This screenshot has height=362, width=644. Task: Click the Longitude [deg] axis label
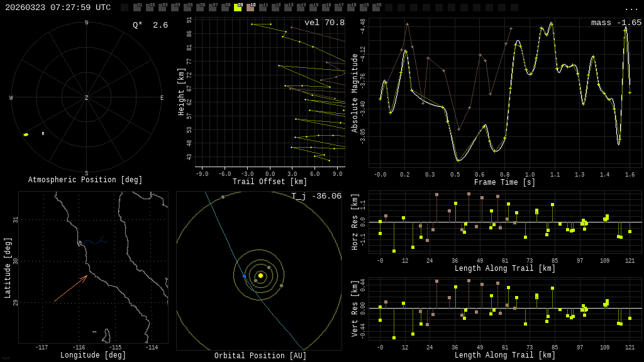pyautogui.click(x=93, y=355)
